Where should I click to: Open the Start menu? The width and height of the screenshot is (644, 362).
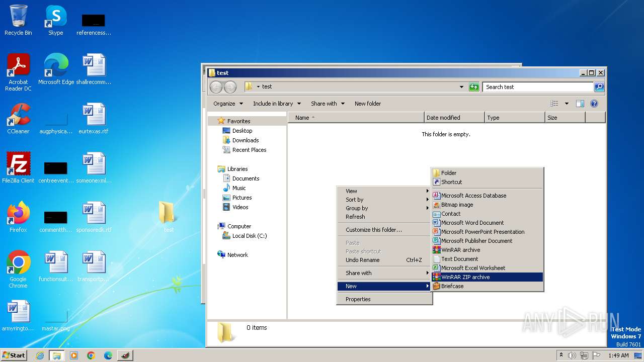coord(14,355)
